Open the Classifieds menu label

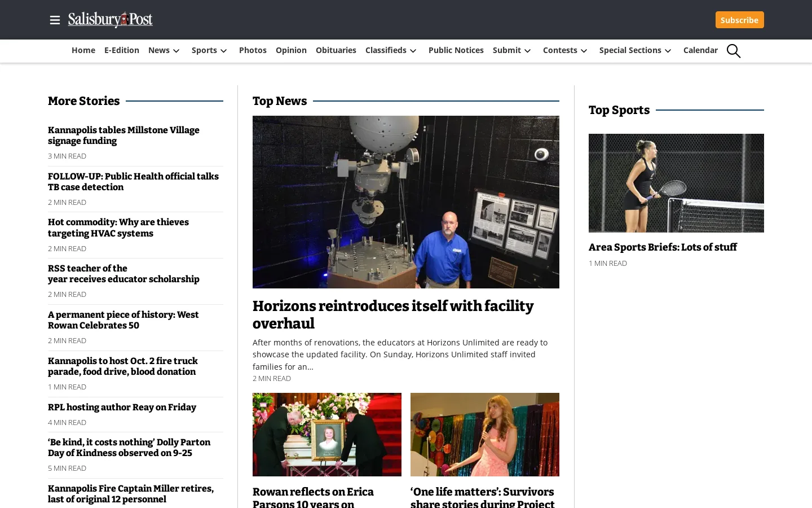pyautogui.click(x=386, y=50)
